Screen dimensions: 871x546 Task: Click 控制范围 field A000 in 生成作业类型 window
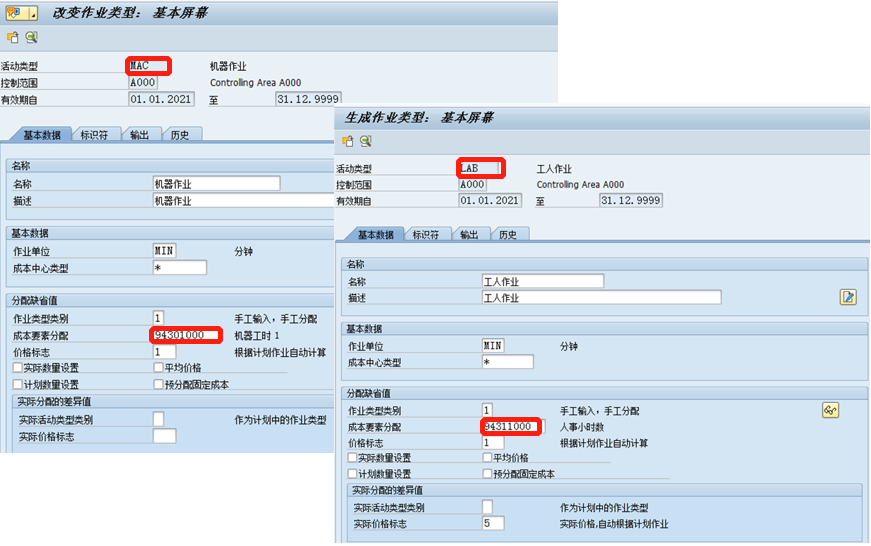tap(473, 184)
